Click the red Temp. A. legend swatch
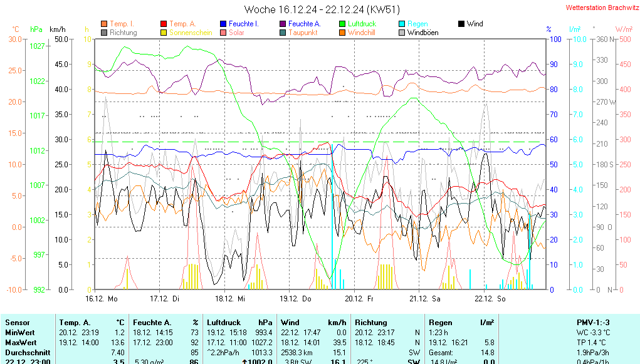The width and height of the screenshot is (640, 364). 164,24
